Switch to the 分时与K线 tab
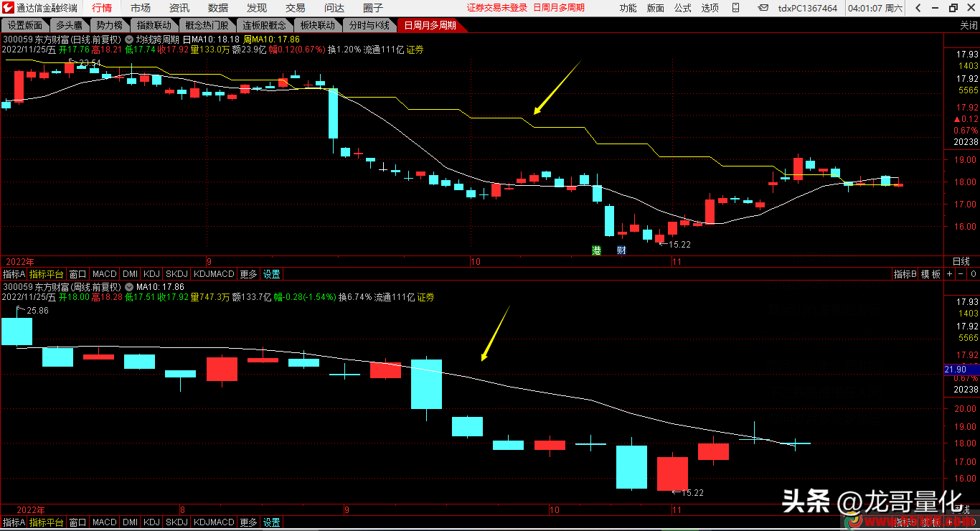Viewport: 980px width, 531px height. [369, 25]
